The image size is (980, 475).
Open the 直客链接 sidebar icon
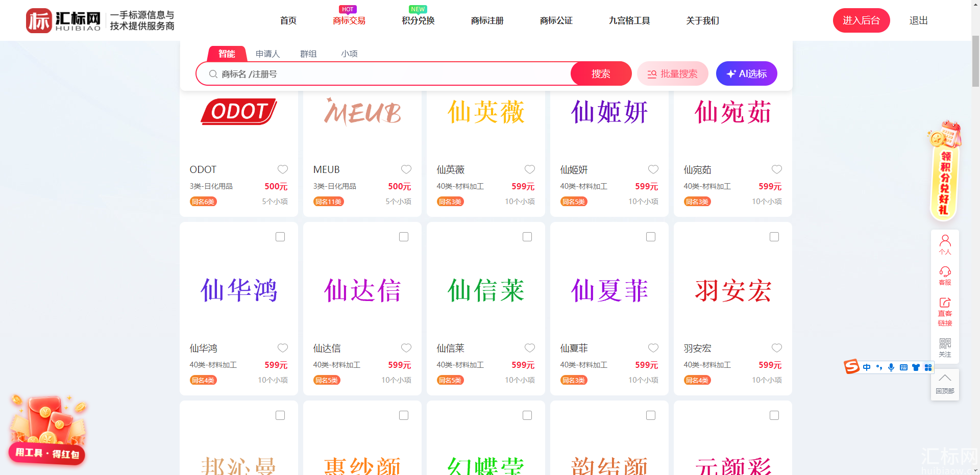click(945, 311)
